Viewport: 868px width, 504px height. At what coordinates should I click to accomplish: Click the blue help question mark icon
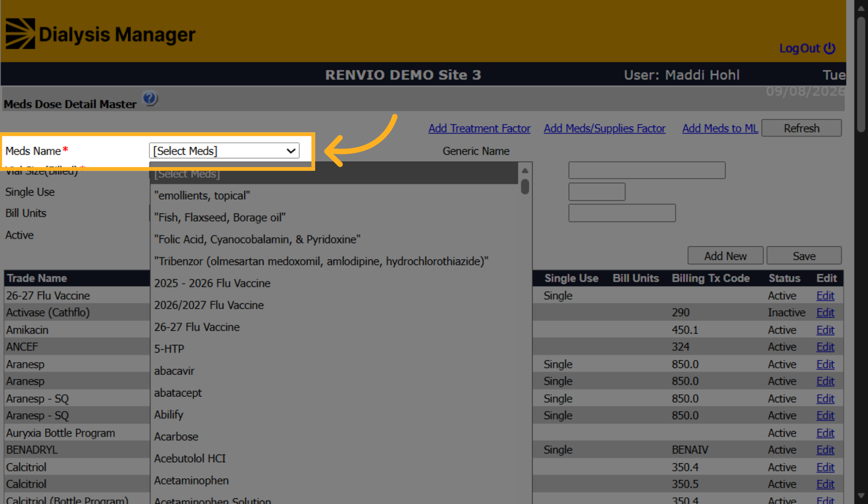coord(150,99)
